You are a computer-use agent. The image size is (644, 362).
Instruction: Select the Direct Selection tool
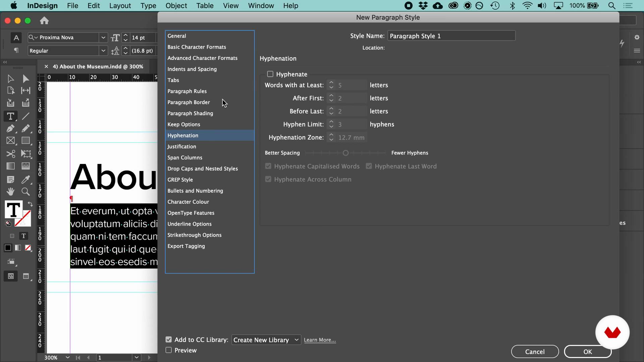point(25,79)
